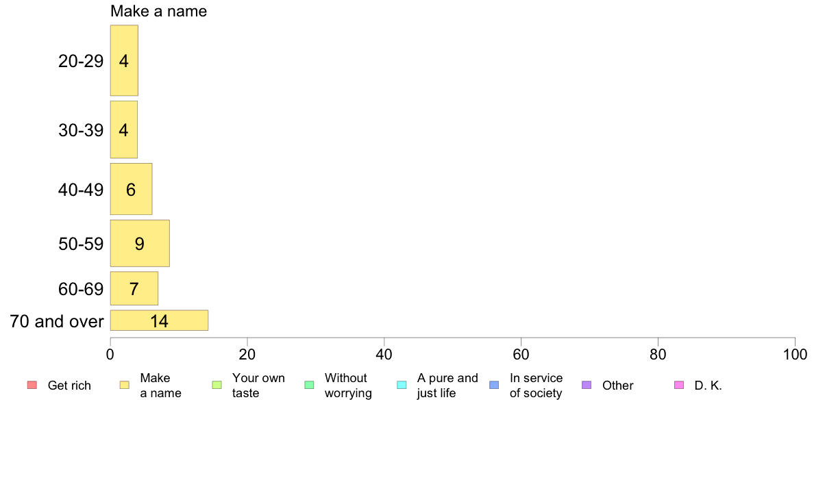
Task: Select the 30-39 age group bar
Action: click(x=123, y=129)
